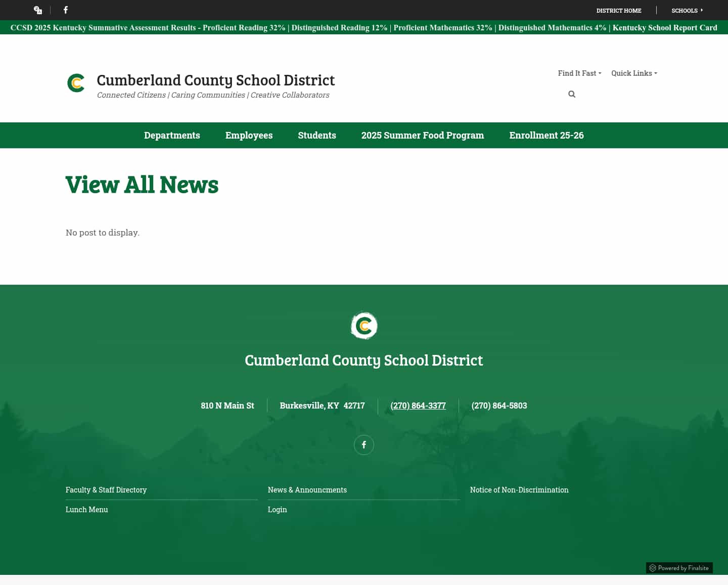Open the Departments navigation menu
This screenshot has width=728, height=585.
[x=172, y=135]
